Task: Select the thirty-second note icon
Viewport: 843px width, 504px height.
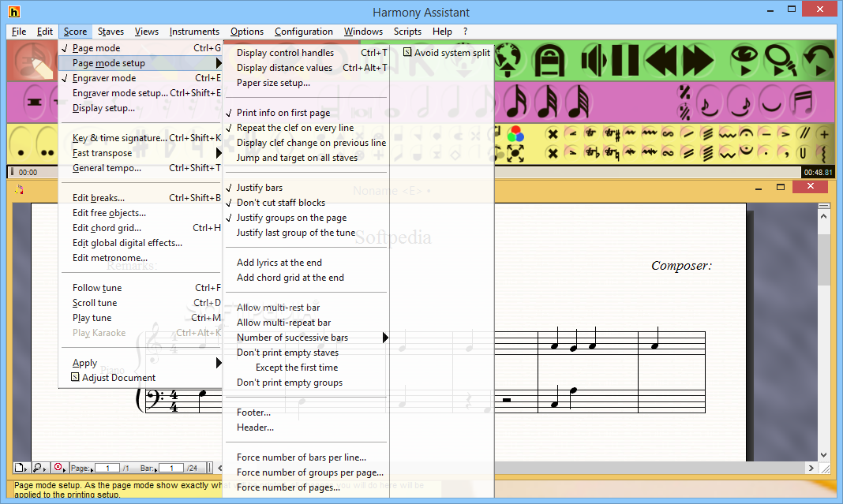Action: (x=548, y=101)
